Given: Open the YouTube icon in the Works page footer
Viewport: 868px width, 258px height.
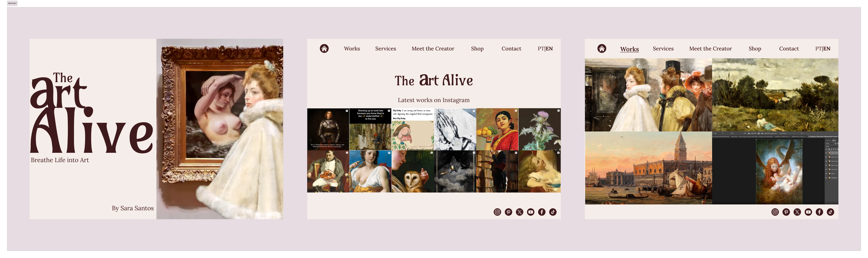Looking at the screenshot, I should pyautogui.click(x=808, y=212).
